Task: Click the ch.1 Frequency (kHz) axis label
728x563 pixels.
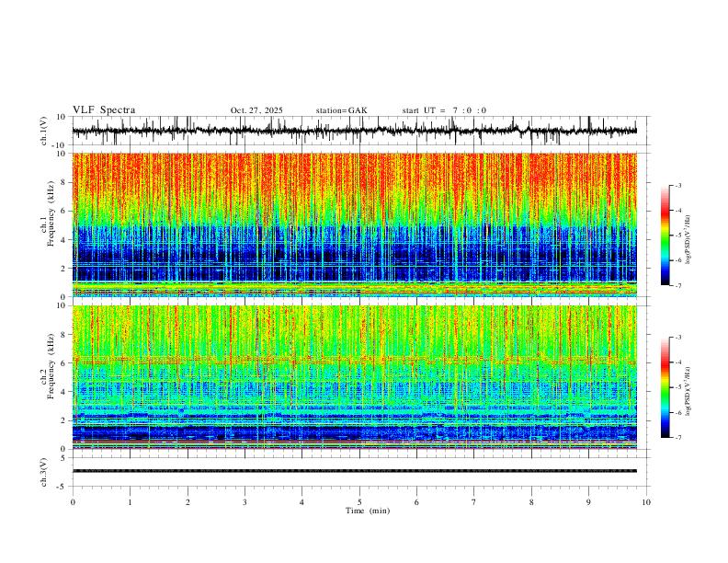Action: [47, 212]
